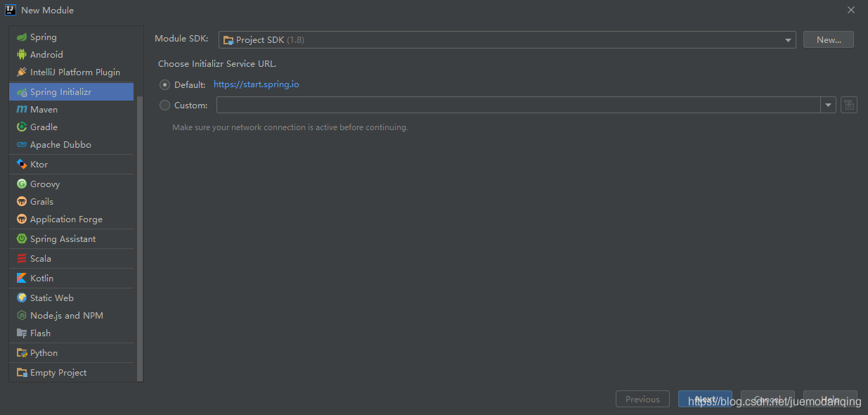
Task: Click the Python folder icon
Action: pos(22,353)
